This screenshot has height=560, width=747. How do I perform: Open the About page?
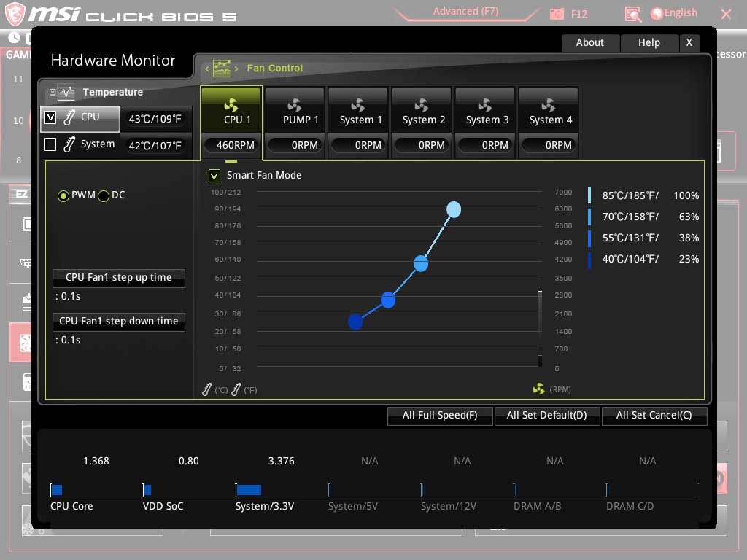click(589, 43)
